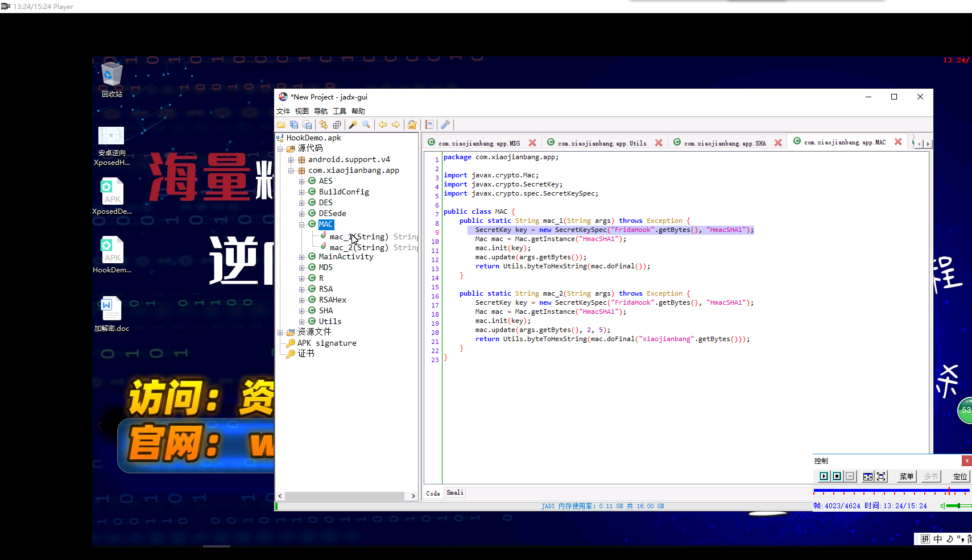Expand the RSA class node

302,289
